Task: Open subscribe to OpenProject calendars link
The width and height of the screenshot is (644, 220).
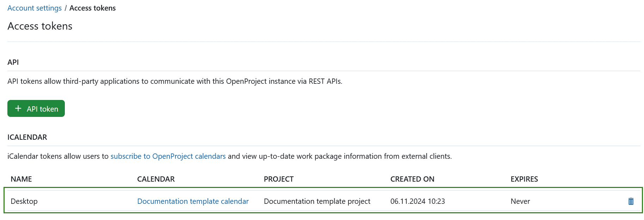Action: pos(168,156)
